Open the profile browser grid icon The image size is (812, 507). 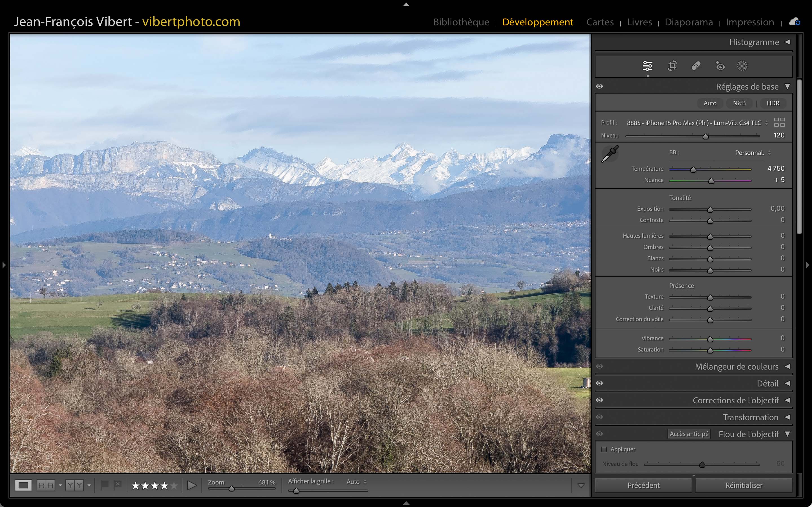click(779, 123)
